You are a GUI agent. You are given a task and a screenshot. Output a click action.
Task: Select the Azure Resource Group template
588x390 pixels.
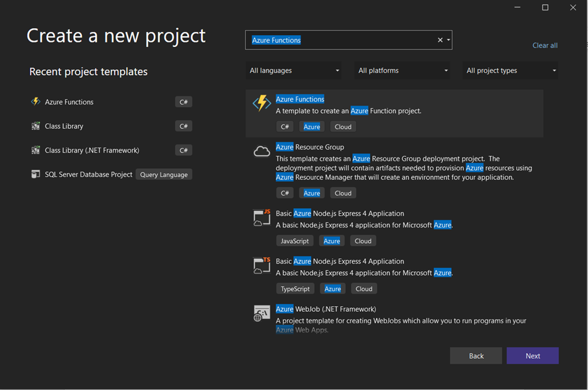coord(395,170)
